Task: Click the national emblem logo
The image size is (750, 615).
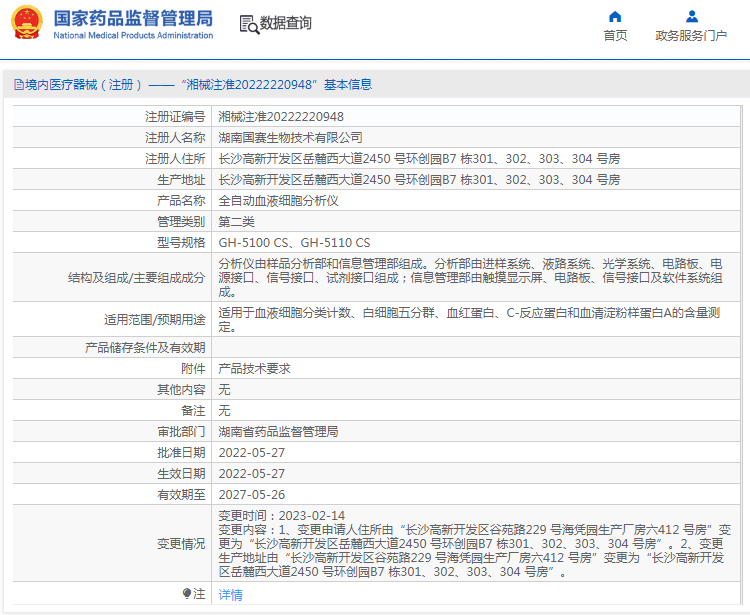Action: point(27,22)
